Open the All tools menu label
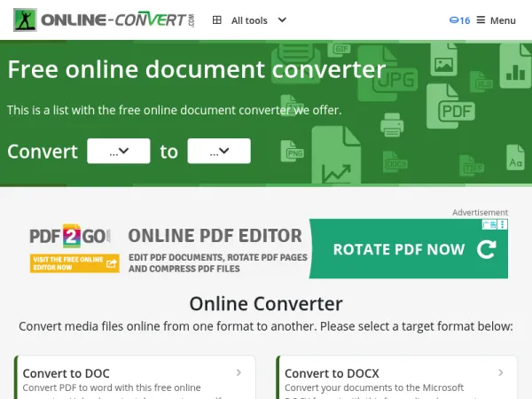 point(249,20)
